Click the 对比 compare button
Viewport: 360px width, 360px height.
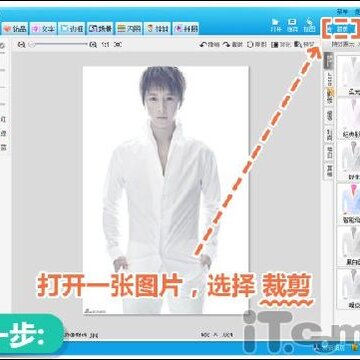tap(281, 44)
